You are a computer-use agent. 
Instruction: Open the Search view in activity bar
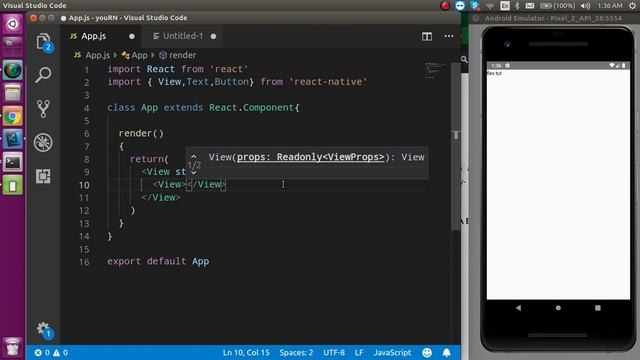coord(43,75)
